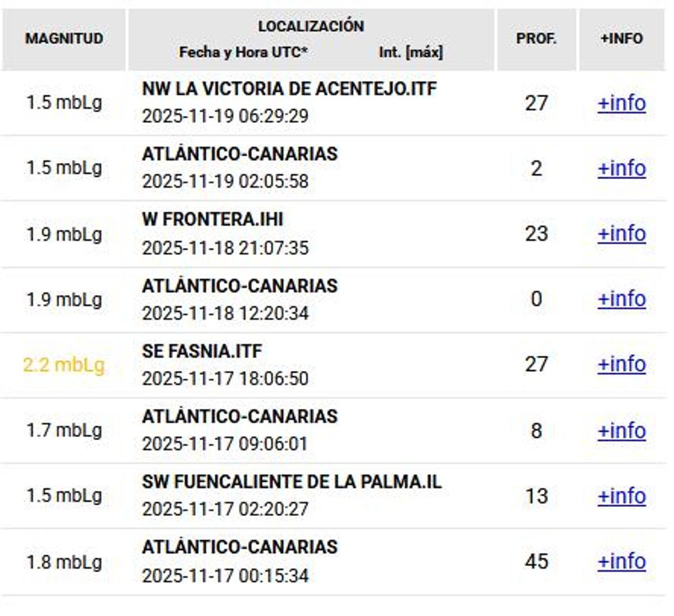674x616 pixels.
Task: Open +info for the W FRONTERA.IHI earthquake
Action: pos(621,234)
